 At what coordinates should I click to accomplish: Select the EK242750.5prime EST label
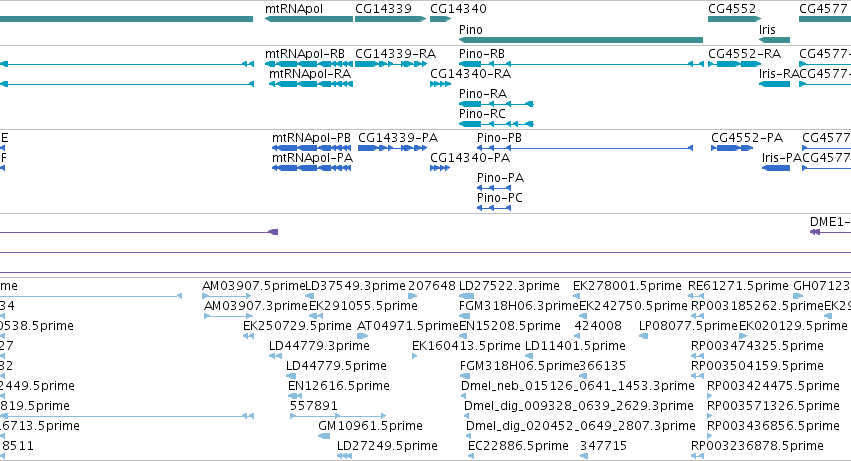point(633,307)
